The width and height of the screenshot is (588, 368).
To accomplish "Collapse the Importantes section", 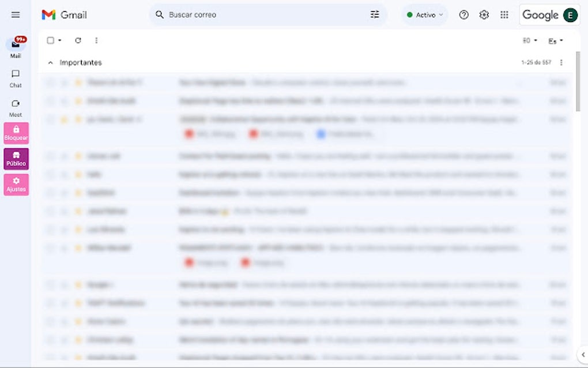I will click(50, 62).
